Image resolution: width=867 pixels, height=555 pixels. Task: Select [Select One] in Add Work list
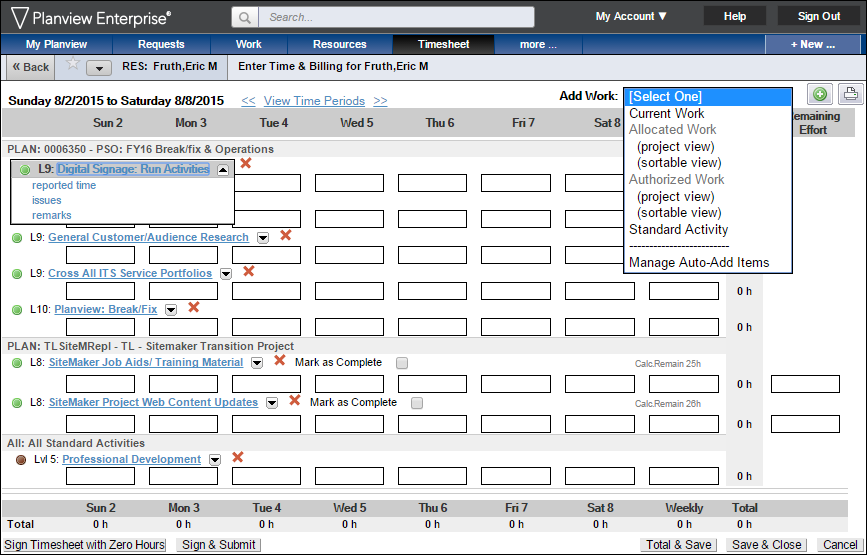pyautogui.click(x=708, y=97)
